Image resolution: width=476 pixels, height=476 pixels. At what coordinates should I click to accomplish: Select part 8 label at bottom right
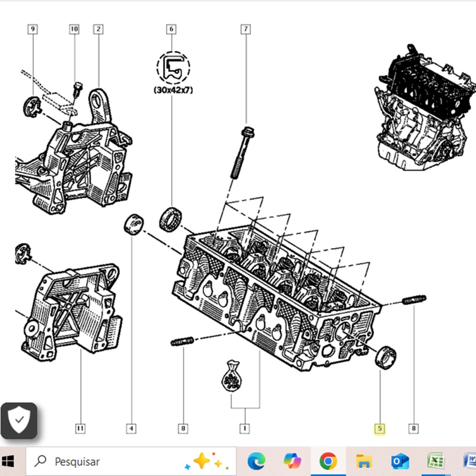point(413,428)
